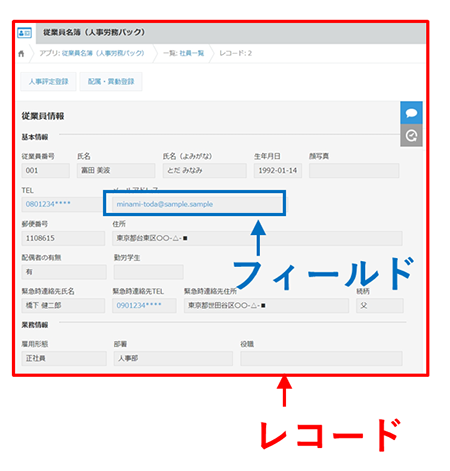Click the empty 役職 field

321,358
